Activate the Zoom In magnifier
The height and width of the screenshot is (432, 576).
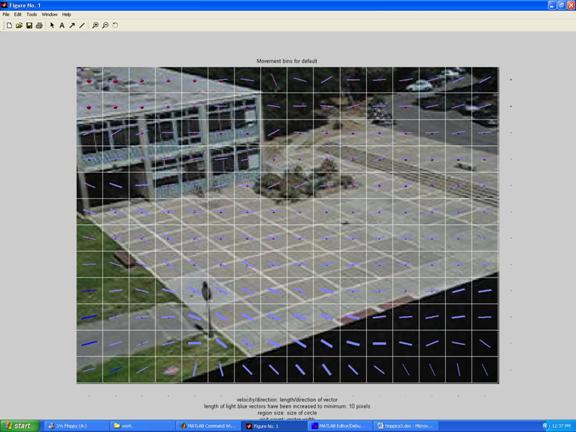tap(95, 25)
